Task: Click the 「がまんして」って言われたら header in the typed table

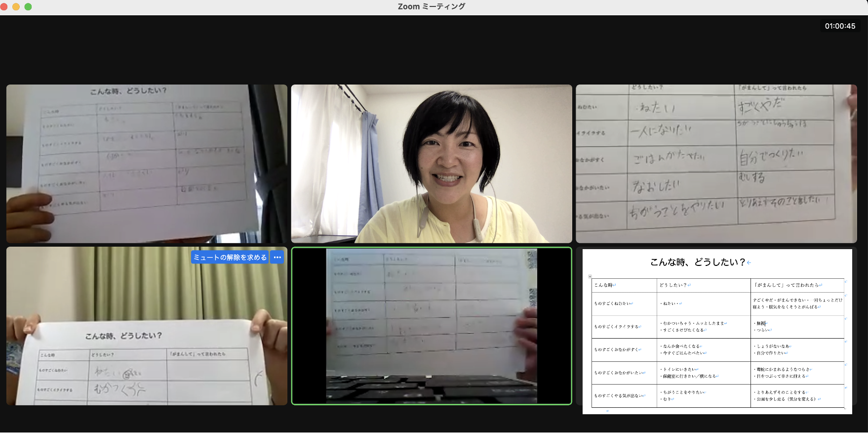Action: tap(785, 285)
